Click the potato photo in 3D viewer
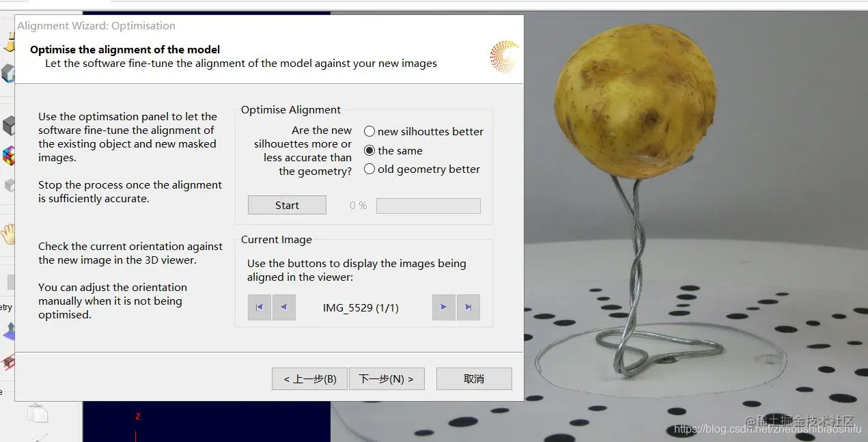The height and width of the screenshot is (442, 868). (x=635, y=102)
